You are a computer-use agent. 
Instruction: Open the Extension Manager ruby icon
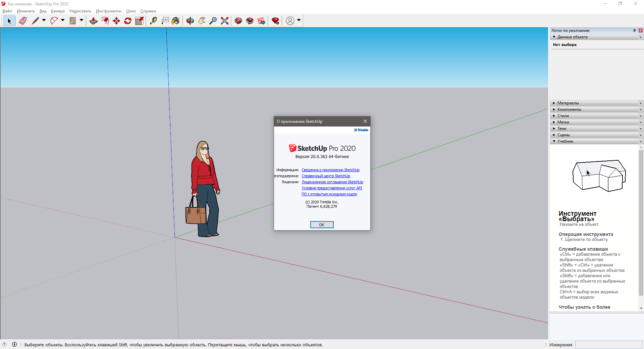click(x=275, y=21)
